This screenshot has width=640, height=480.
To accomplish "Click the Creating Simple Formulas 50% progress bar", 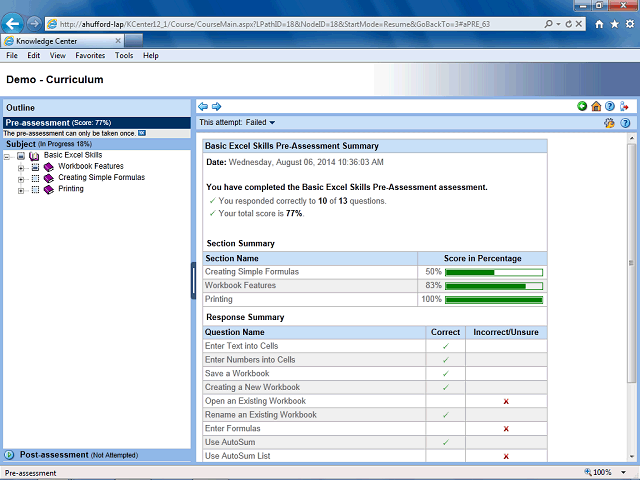I will tap(494, 272).
